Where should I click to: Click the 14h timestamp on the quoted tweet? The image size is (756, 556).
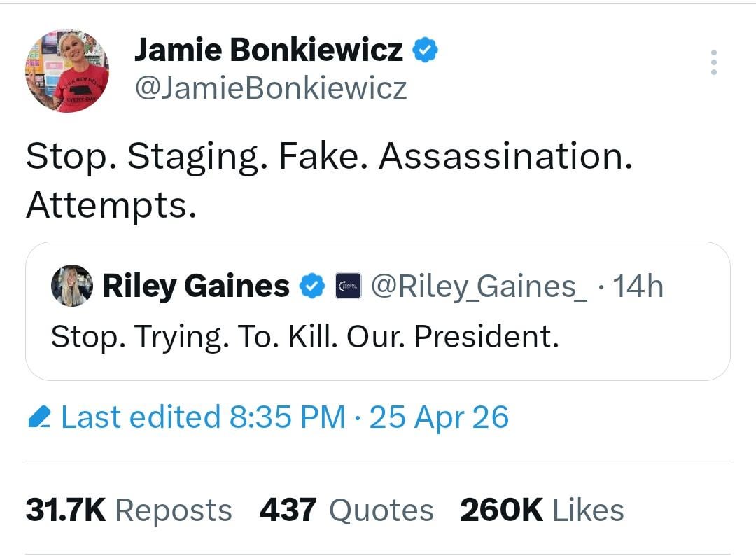[637, 286]
